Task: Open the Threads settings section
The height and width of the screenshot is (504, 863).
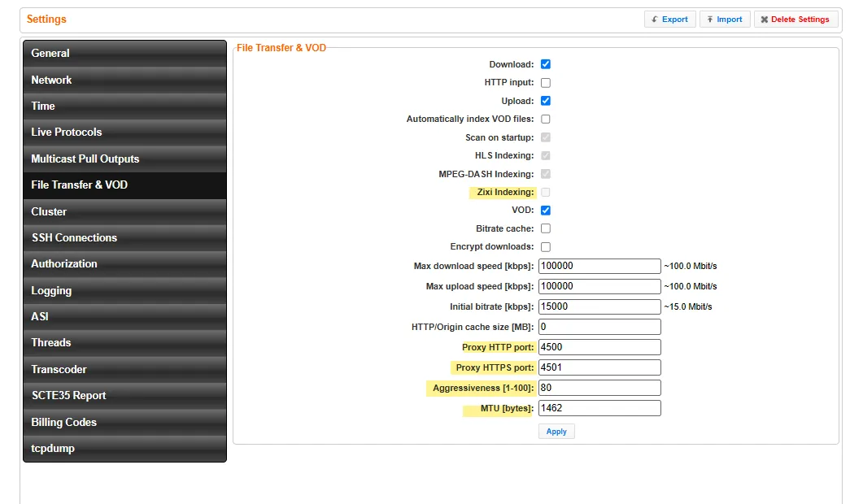Action: pos(125,343)
